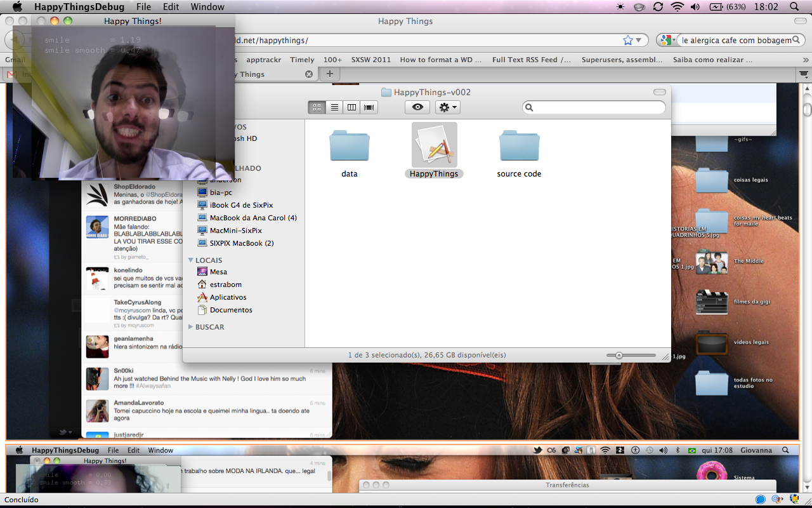
Task: Open the File menu
Action: pos(144,7)
